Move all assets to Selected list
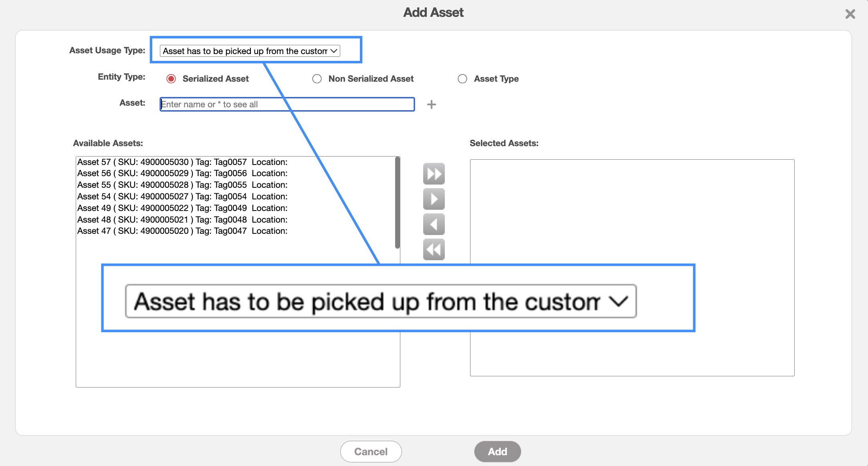This screenshot has width=868, height=466. (x=434, y=174)
